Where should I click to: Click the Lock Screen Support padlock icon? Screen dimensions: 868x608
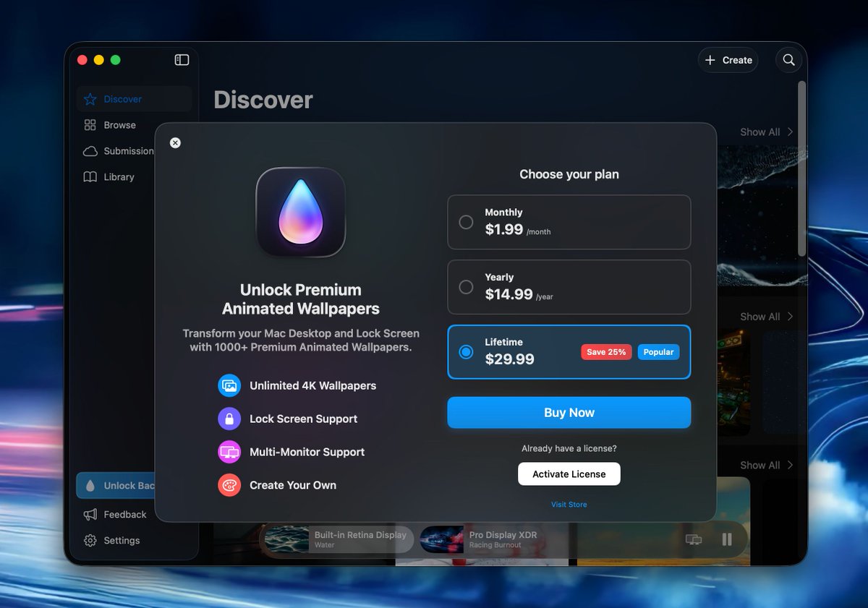pos(229,419)
